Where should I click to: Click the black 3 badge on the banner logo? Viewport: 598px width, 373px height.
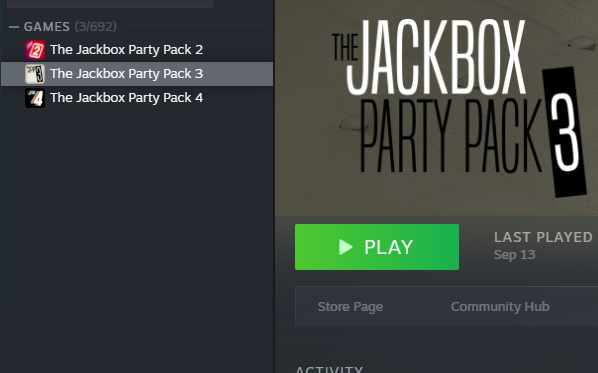(565, 132)
